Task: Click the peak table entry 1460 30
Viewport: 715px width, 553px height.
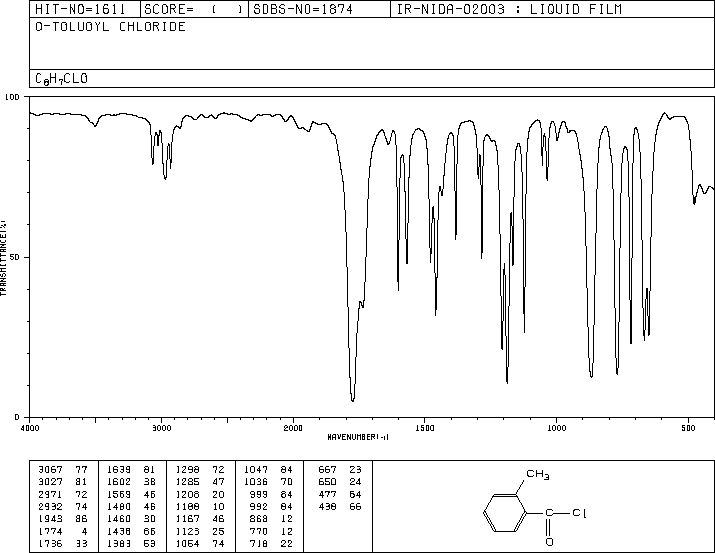Action: click(131, 519)
